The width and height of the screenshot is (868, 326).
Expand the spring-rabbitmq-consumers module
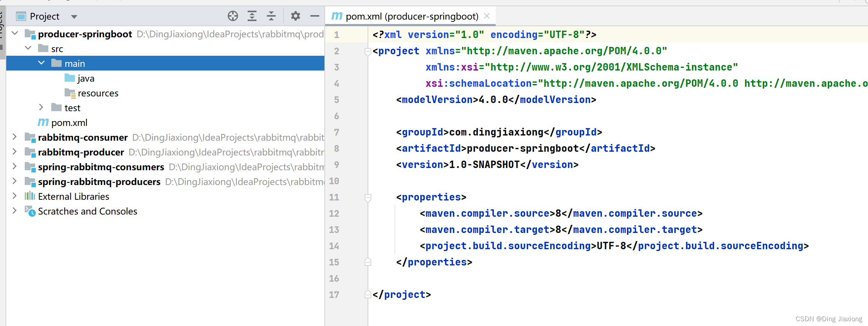click(15, 166)
